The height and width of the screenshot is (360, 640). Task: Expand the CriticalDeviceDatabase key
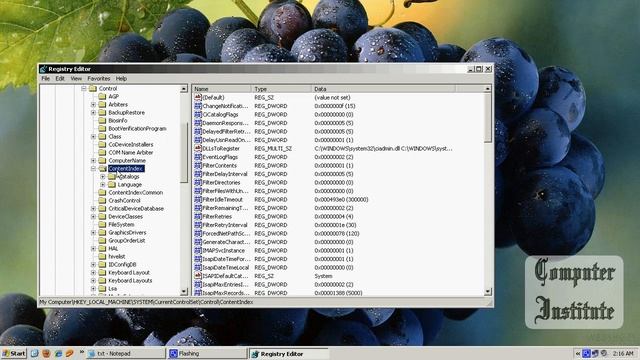tap(93, 209)
